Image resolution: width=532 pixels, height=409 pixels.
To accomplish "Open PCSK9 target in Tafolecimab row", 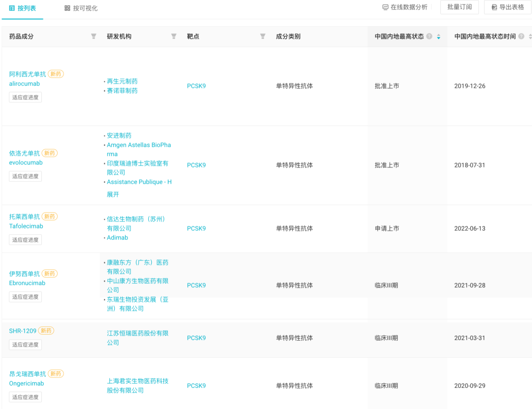I will pos(197,228).
